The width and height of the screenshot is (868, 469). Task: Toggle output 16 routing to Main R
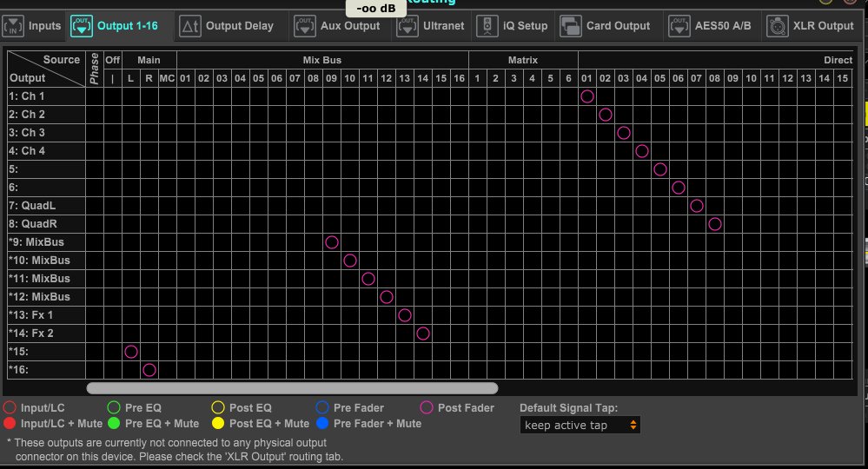pos(149,370)
